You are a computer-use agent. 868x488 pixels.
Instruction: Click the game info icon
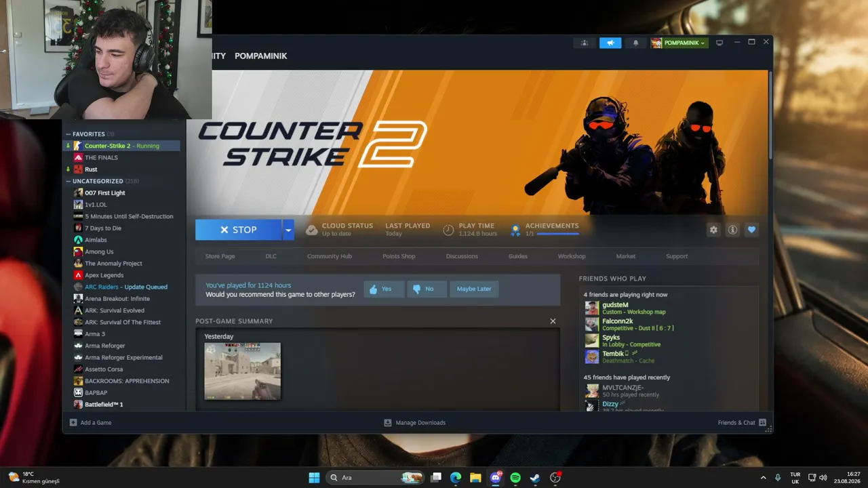point(732,230)
